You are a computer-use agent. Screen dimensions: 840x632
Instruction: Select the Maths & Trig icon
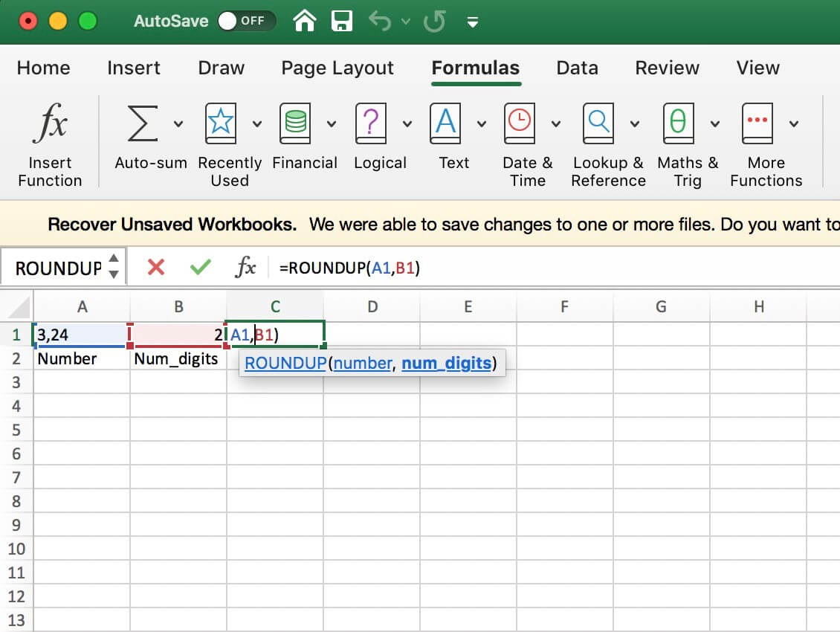[677, 123]
